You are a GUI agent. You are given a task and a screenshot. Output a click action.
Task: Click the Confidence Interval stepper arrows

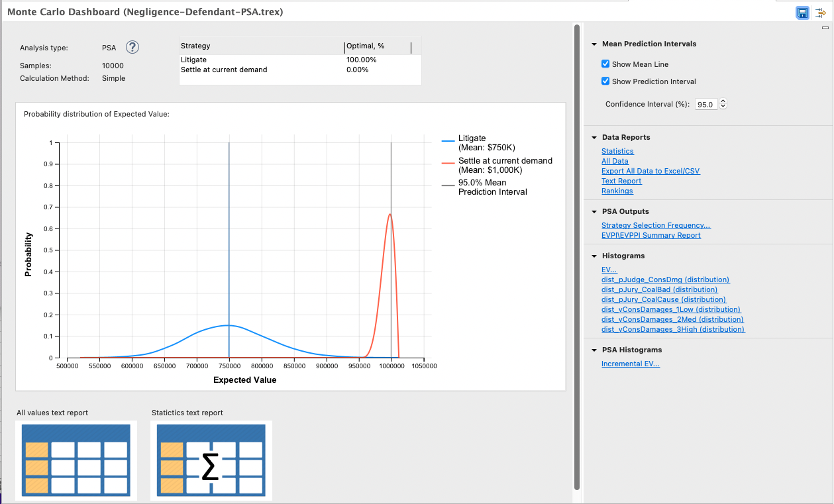[x=723, y=104]
